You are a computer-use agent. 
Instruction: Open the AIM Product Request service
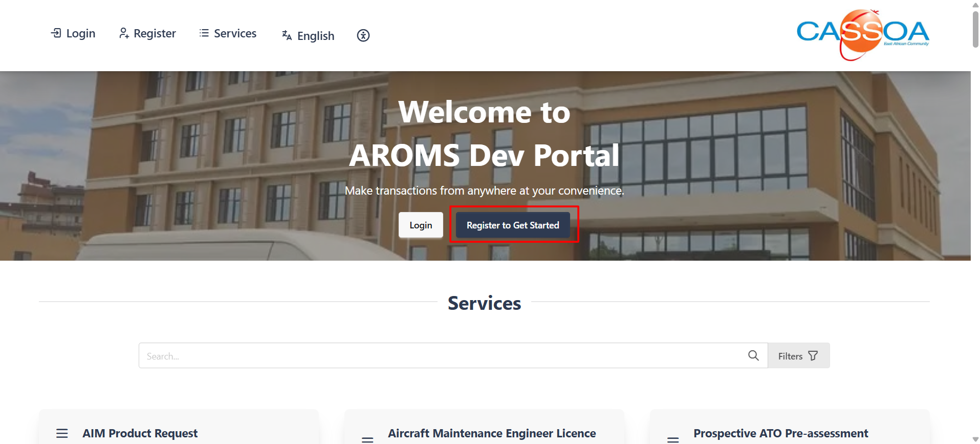coord(140,433)
